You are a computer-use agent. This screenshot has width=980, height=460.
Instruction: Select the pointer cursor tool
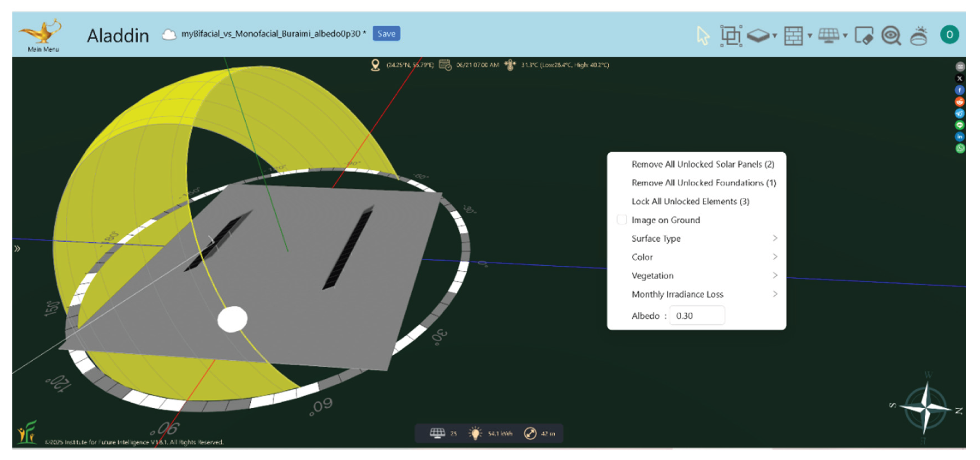tap(703, 36)
